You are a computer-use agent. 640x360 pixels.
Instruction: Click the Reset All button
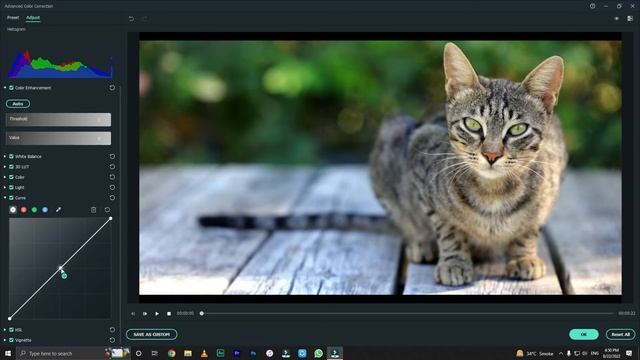tap(620, 334)
